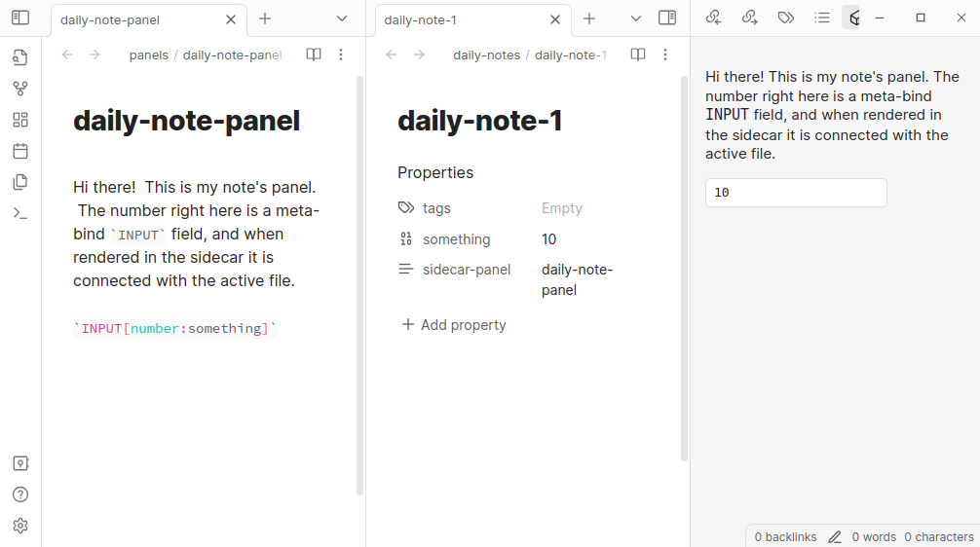Open canvas icon in ribbon
Viewport: 980px width, 547px height.
(20, 120)
